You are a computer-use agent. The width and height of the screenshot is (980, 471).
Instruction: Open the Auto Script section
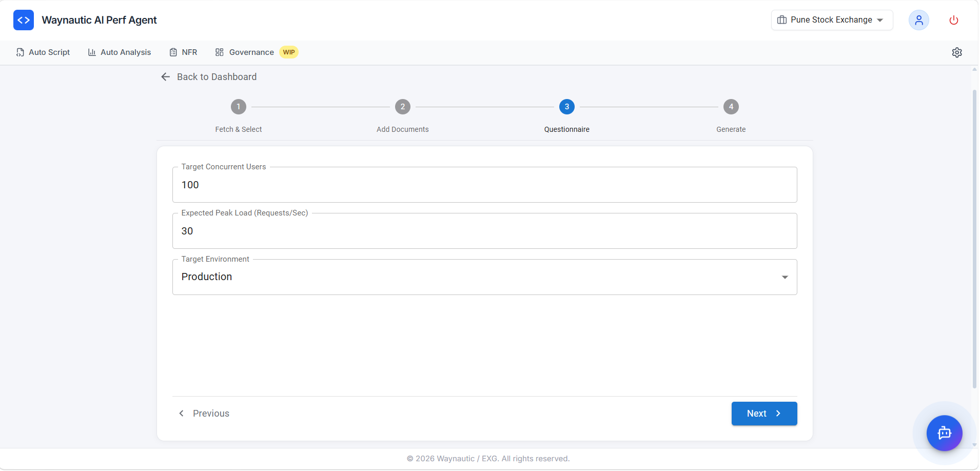click(x=43, y=52)
